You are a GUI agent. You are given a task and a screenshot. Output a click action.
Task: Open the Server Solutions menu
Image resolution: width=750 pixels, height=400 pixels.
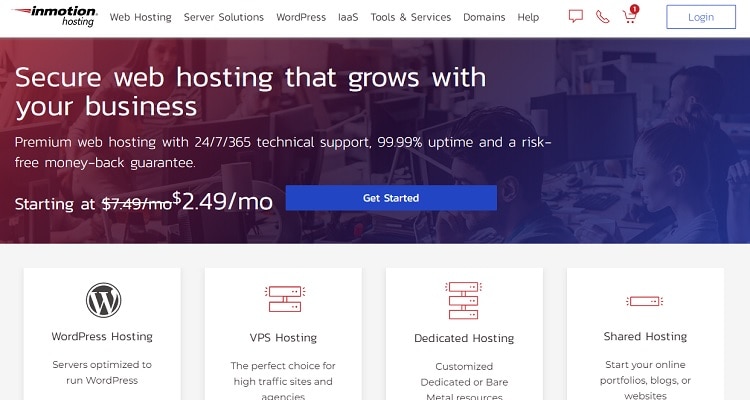tap(224, 17)
